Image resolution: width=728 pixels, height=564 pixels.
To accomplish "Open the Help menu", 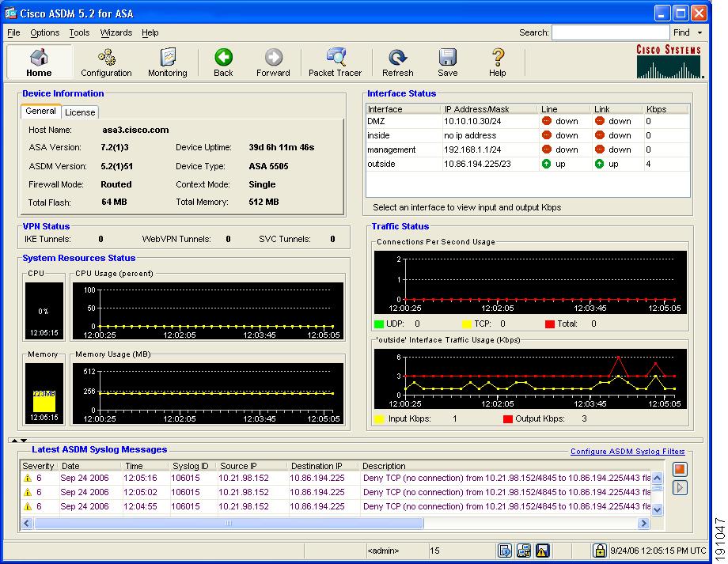I will (x=150, y=32).
